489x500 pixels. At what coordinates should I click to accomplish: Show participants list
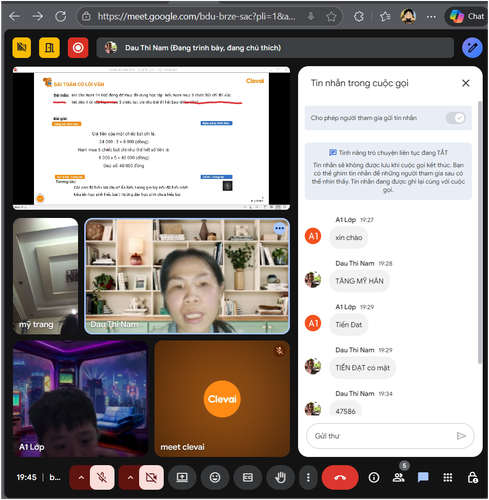coord(398,477)
